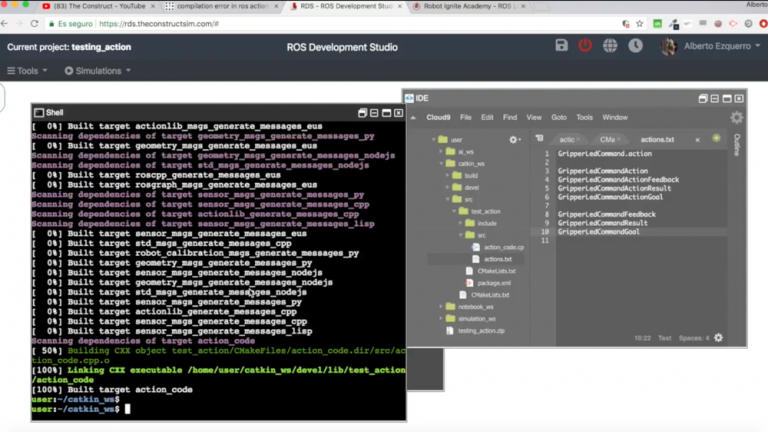Viewport: 768px width, 432px height.
Task: Expand the simulation_ws folder
Action: 441,318
